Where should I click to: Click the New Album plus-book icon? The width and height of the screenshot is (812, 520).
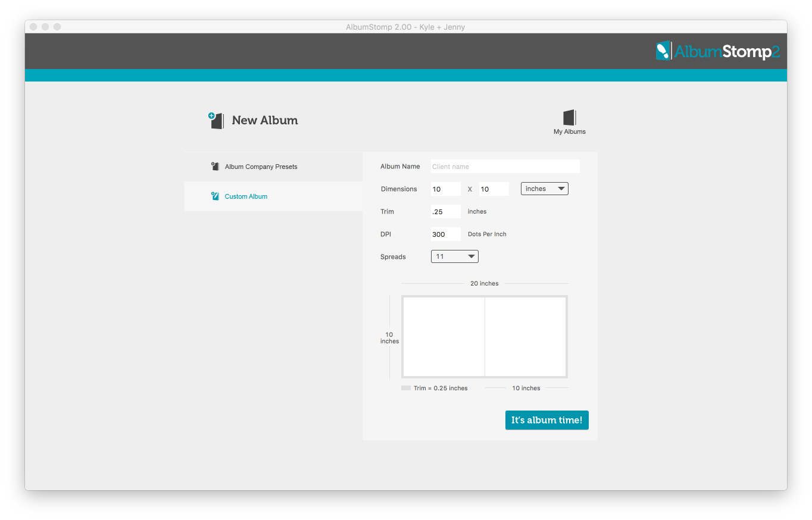(x=216, y=120)
